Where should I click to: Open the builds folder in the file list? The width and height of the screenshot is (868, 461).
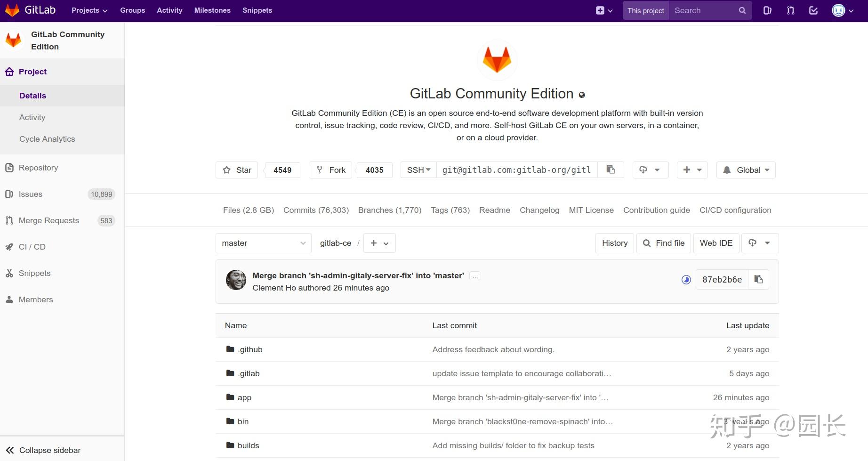pos(248,445)
